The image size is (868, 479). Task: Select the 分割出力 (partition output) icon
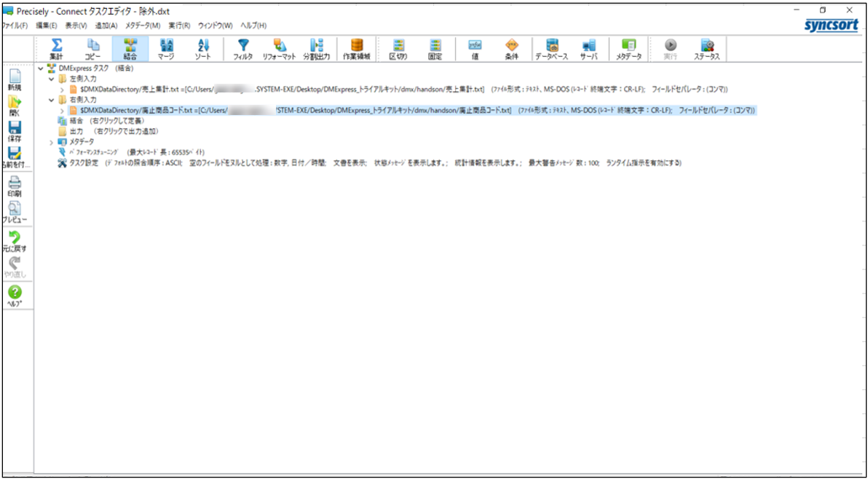pyautogui.click(x=317, y=49)
